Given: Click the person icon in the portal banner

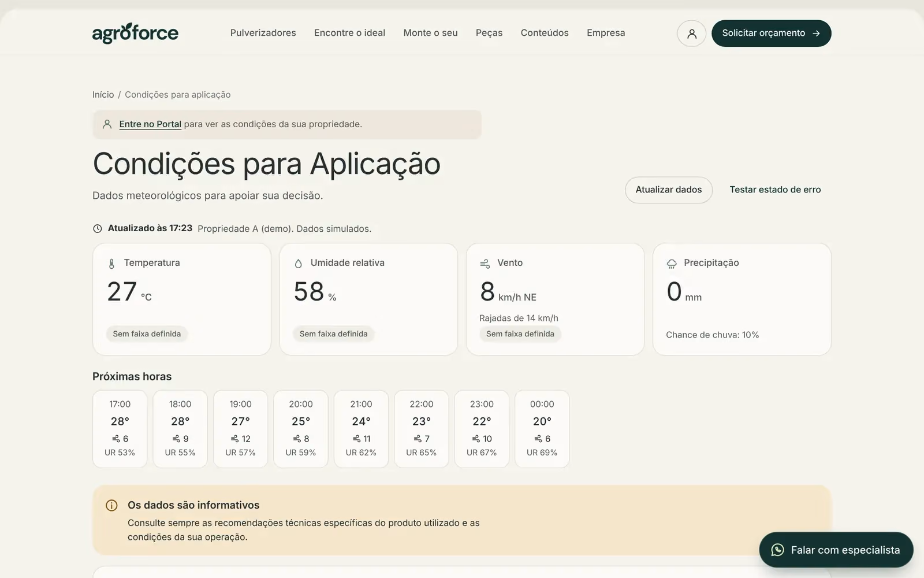Looking at the screenshot, I should (107, 124).
